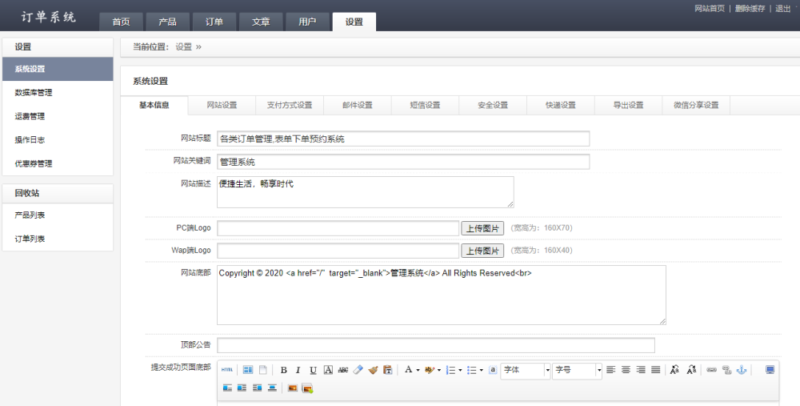Apply character border icon
The image size is (800, 406).
[328, 370]
